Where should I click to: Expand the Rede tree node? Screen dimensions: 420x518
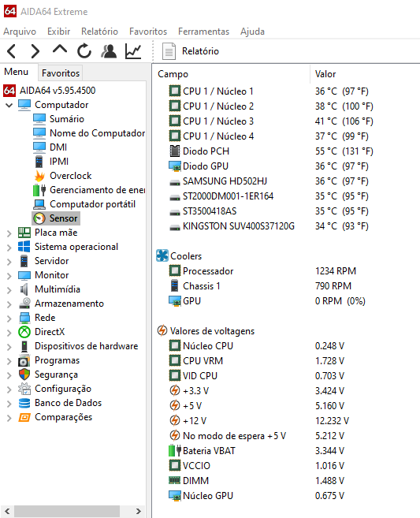[9, 319]
